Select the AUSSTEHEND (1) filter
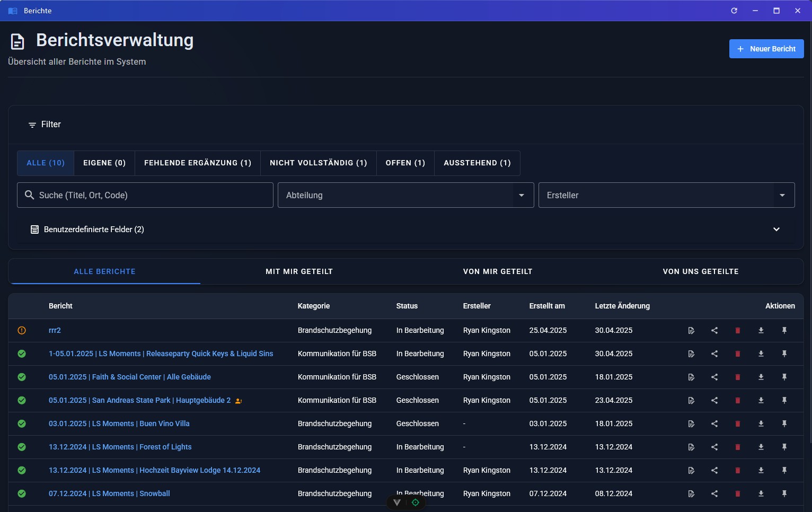Image resolution: width=812 pixels, height=512 pixels. pos(478,163)
